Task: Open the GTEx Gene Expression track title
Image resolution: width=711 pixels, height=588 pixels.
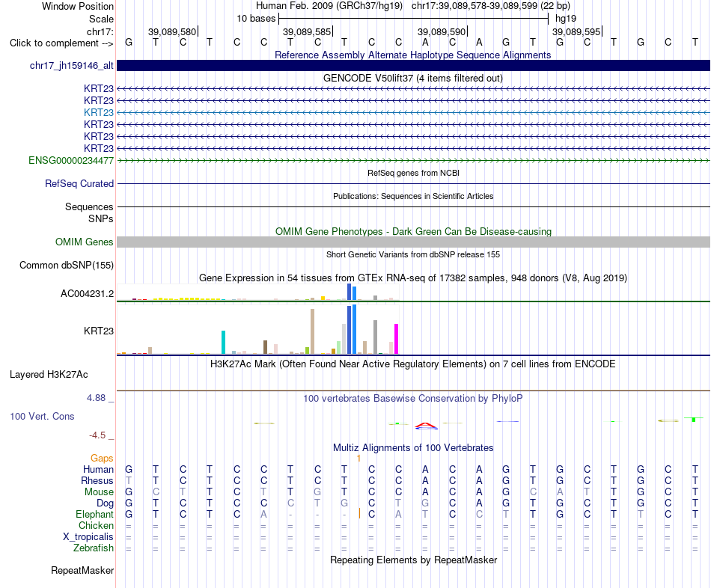Action: (413, 278)
